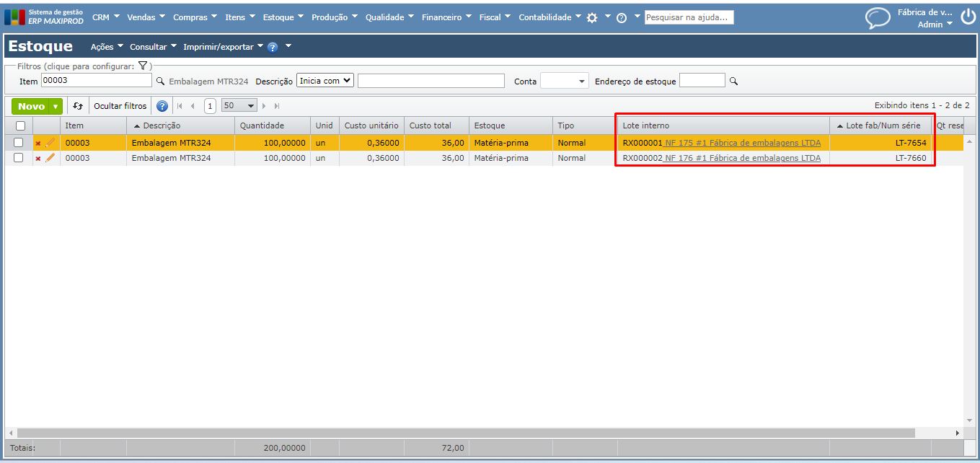This screenshot has height=463, width=980.
Task: Open the Financeiro menu
Action: [x=446, y=17]
